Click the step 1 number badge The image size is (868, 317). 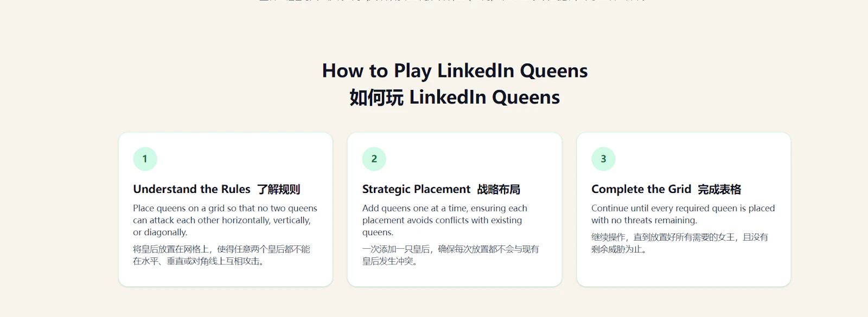pos(145,159)
